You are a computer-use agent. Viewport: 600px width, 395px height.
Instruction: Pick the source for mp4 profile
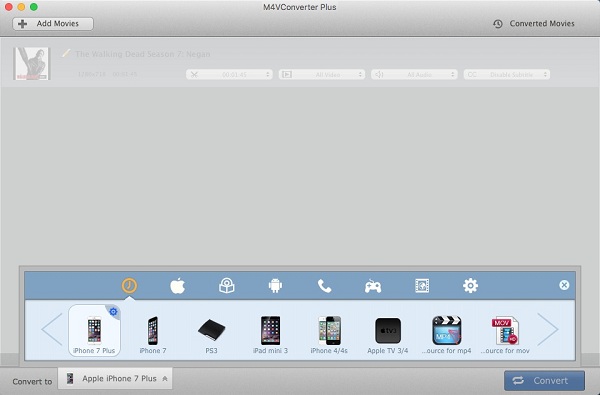click(x=447, y=335)
